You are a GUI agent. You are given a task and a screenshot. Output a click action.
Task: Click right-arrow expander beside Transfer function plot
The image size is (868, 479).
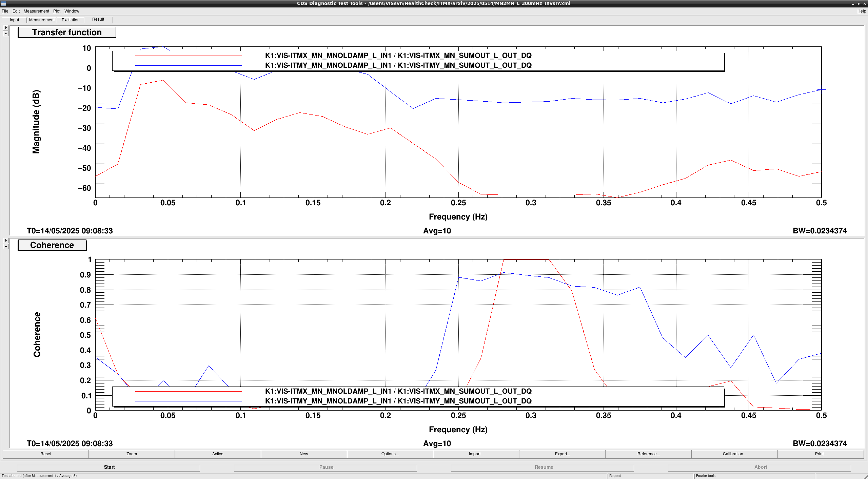pos(6,28)
